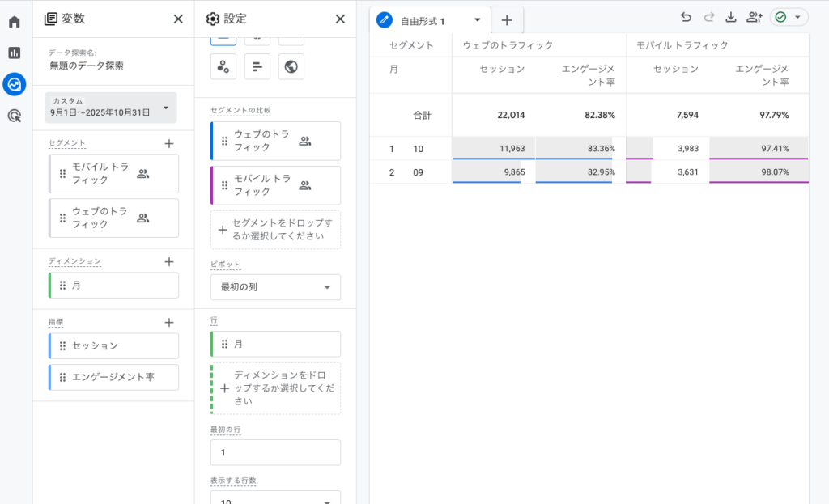This screenshot has height=504, width=829.
Task: Select the scatter plot visualization icon
Action: tap(223, 67)
